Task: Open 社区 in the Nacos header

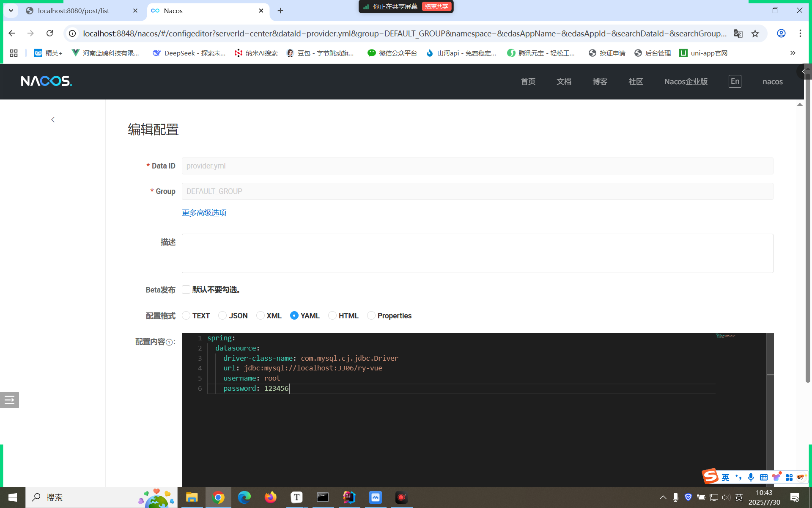Action: pos(636,82)
